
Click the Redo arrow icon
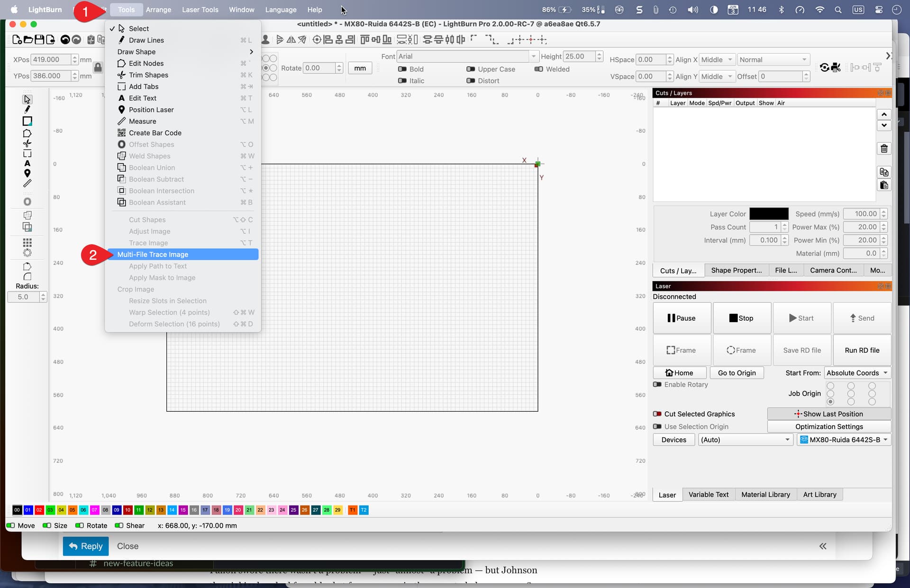pyautogui.click(x=76, y=40)
